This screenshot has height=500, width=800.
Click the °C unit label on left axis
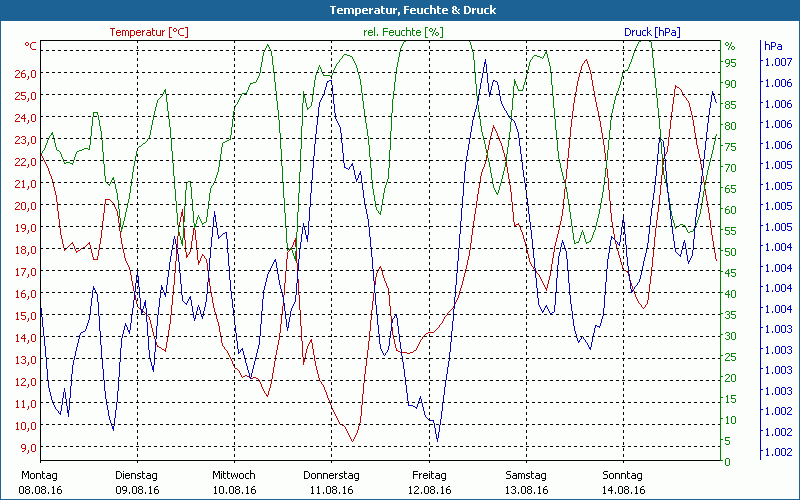31,47
